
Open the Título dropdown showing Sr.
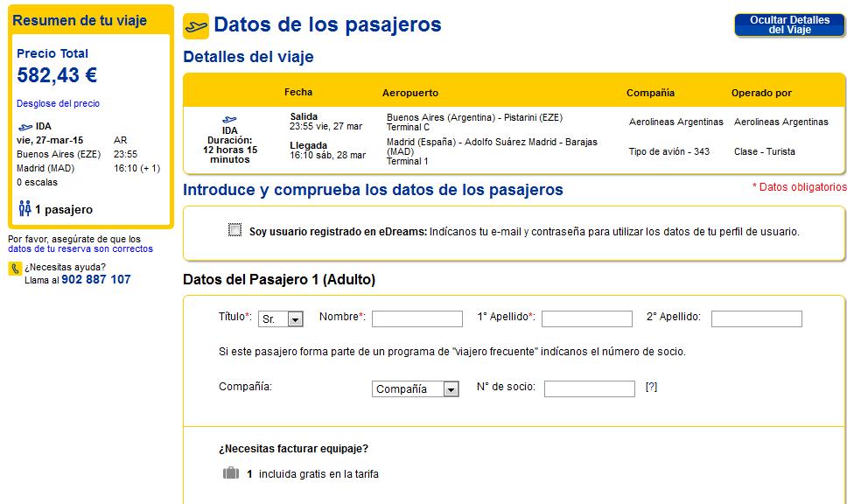click(x=280, y=318)
